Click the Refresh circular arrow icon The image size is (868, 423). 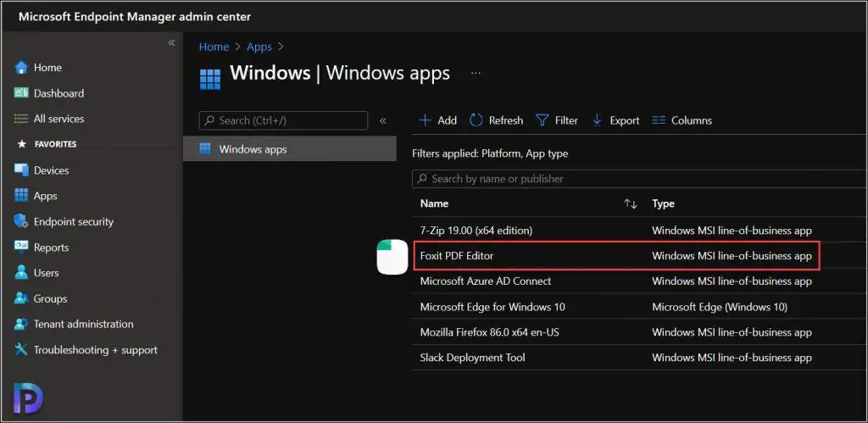476,120
